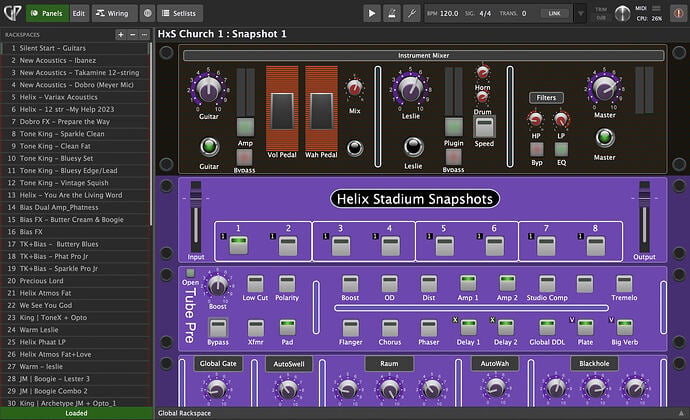Click the Edit button
This screenshot has height=420, width=690.
pyautogui.click(x=79, y=13)
